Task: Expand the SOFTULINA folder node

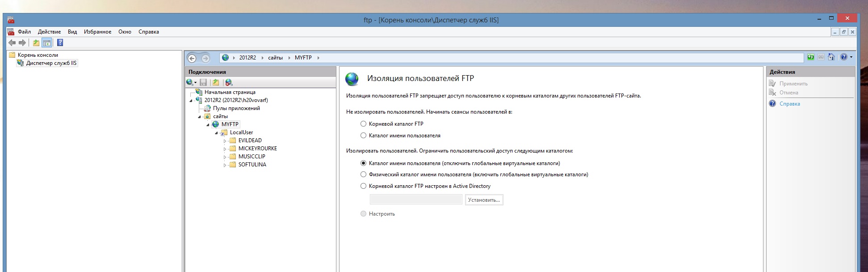Action: pyautogui.click(x=225, y=165)
